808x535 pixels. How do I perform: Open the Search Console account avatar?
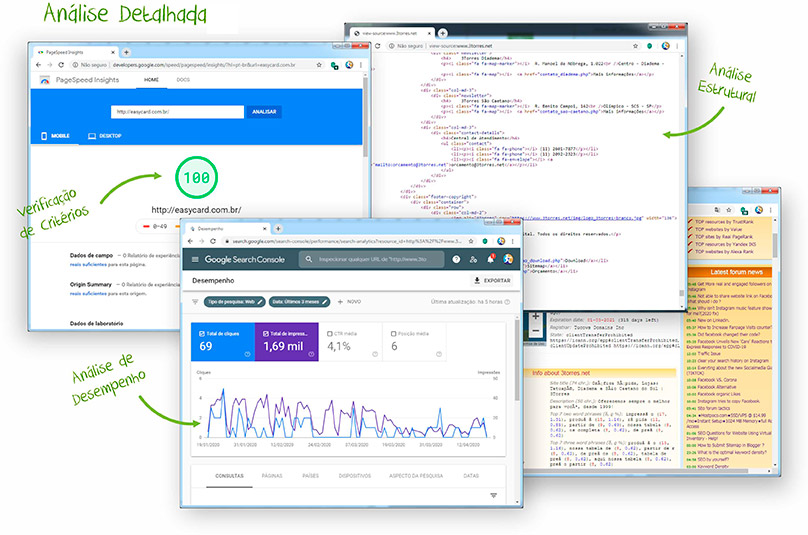tap(508, 259)
